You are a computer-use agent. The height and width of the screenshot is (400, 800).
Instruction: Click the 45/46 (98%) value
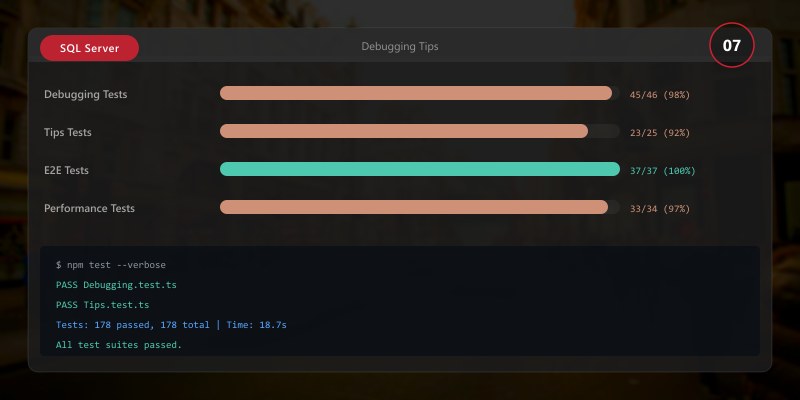[x=660, y=95]
